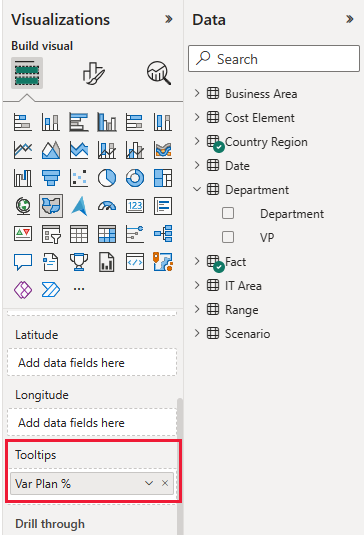Open Var Plan % field dropdown
The height and width of the screenshot is (535, 364).
149,483
